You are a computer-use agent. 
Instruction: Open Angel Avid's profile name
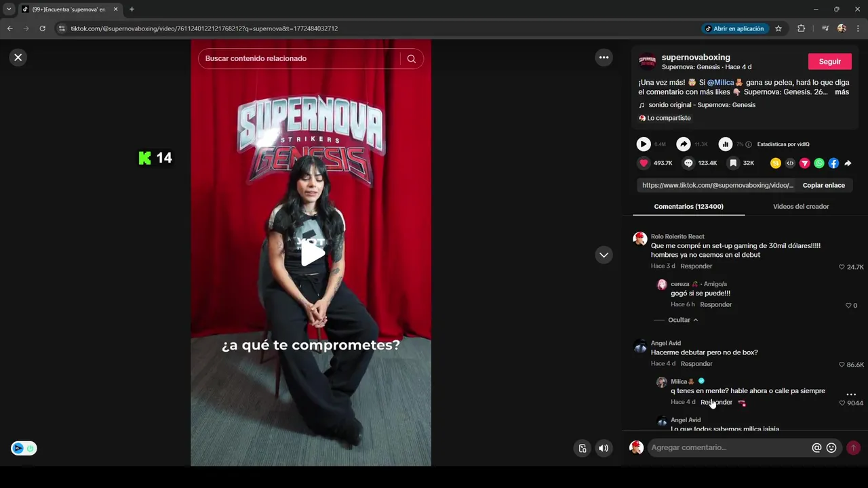point(666,343)
